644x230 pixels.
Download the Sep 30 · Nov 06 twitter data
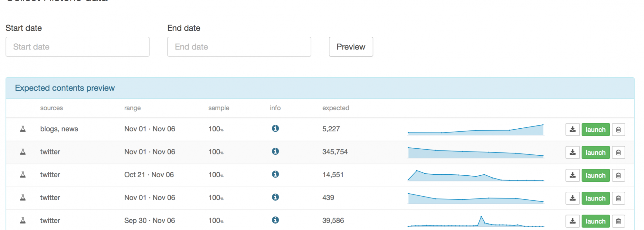[x=572, y=221]
